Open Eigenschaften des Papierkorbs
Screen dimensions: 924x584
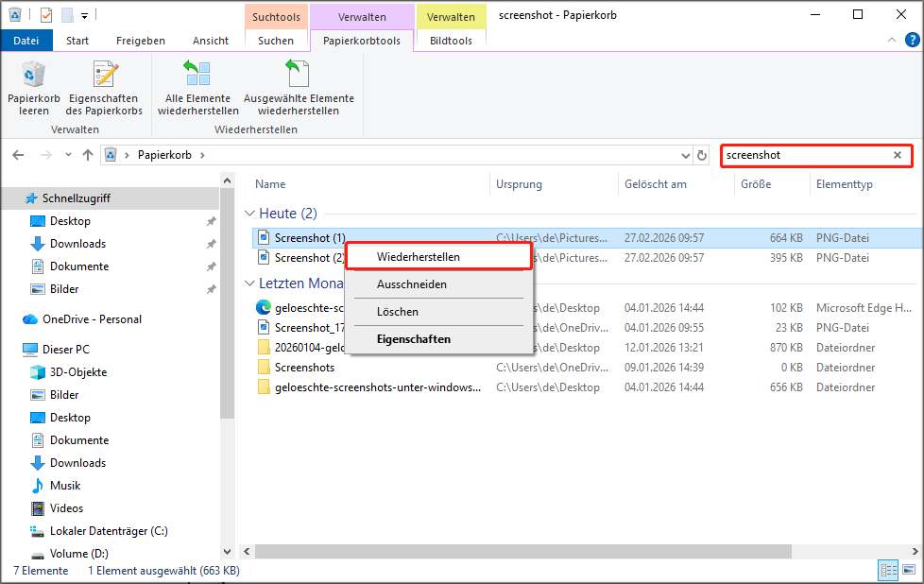tap(104, 76)
